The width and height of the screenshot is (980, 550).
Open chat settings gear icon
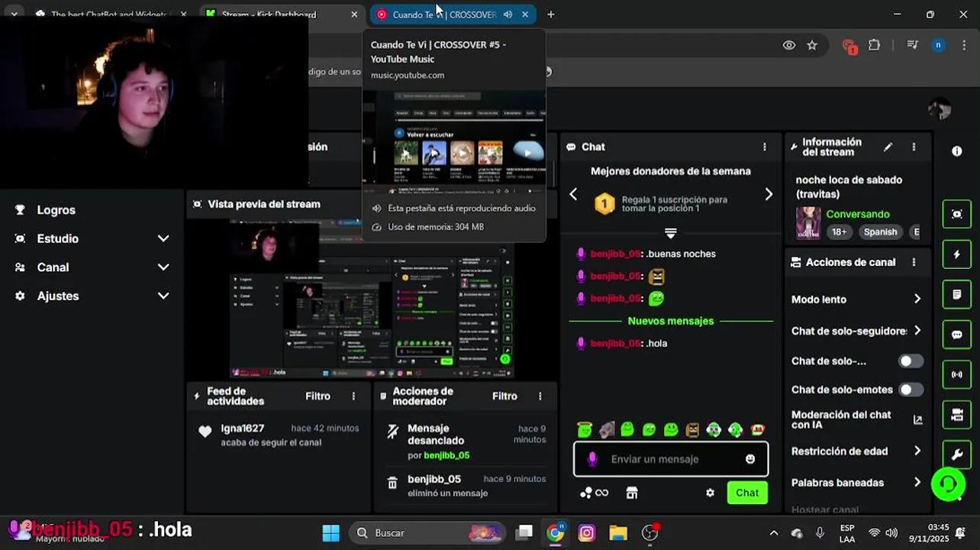click(x=710, y=493)
